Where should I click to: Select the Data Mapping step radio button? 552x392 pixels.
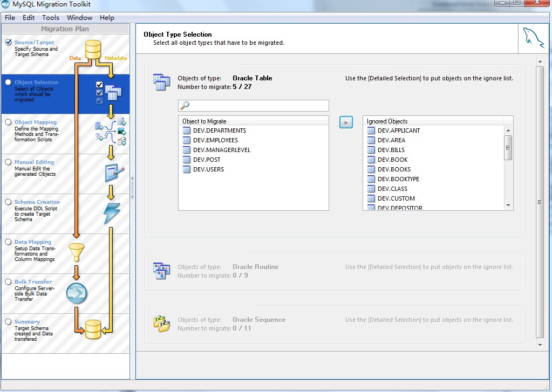click(x=8, y=242)
